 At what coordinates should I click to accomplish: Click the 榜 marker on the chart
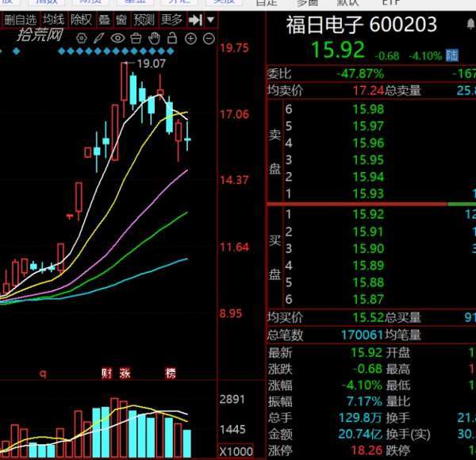tap(171, 374)
